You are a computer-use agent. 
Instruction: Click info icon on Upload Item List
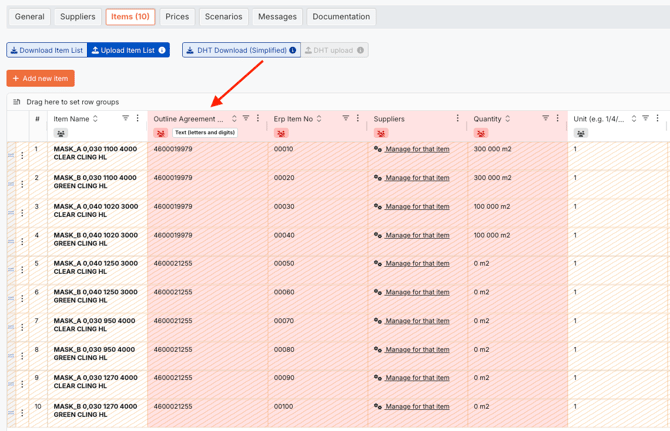pyautogui.click(x=162, y=50)
